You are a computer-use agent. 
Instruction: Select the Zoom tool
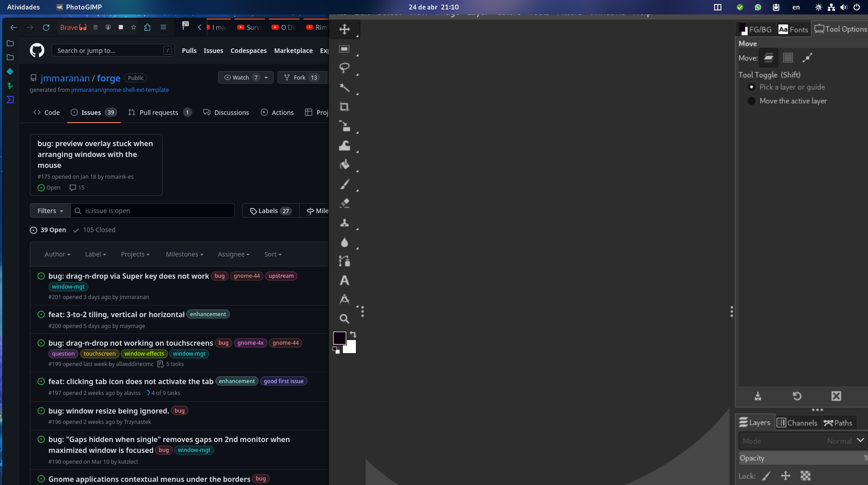pos(345,319)
